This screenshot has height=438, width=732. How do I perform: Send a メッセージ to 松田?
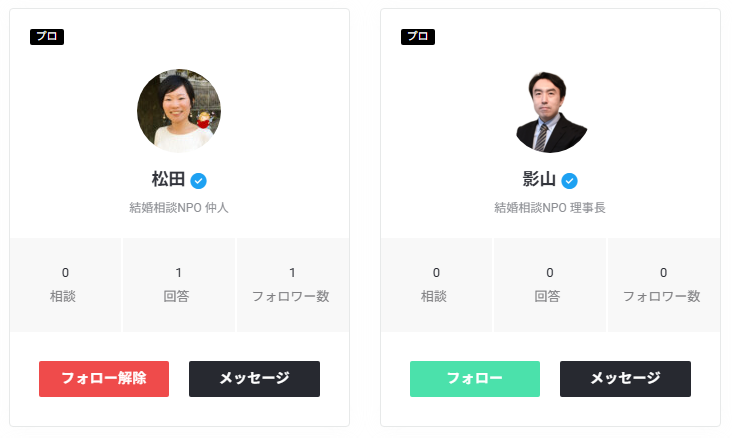click(254, 379)
